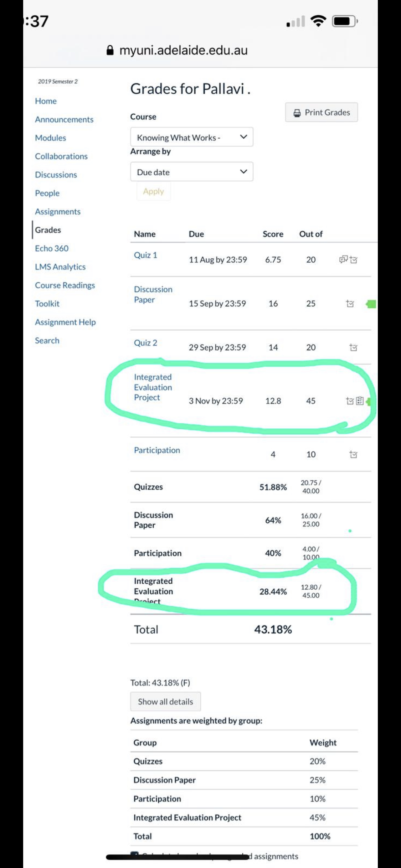The width and height of the screenshot is (401, 868).
Task: Toggle the checkbox beside ungraded assignments text
Action: tap(135, 854)
